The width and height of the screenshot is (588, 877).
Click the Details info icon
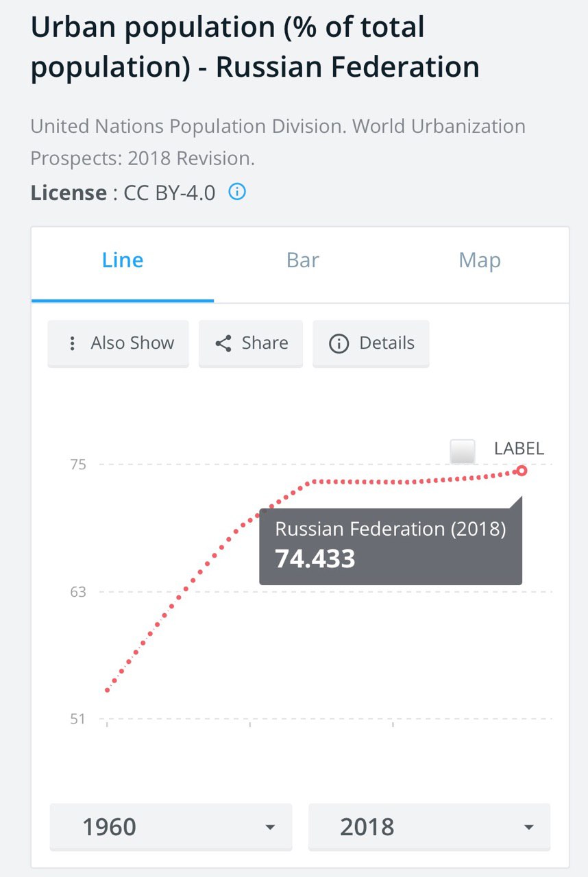[x=339, y=343]
